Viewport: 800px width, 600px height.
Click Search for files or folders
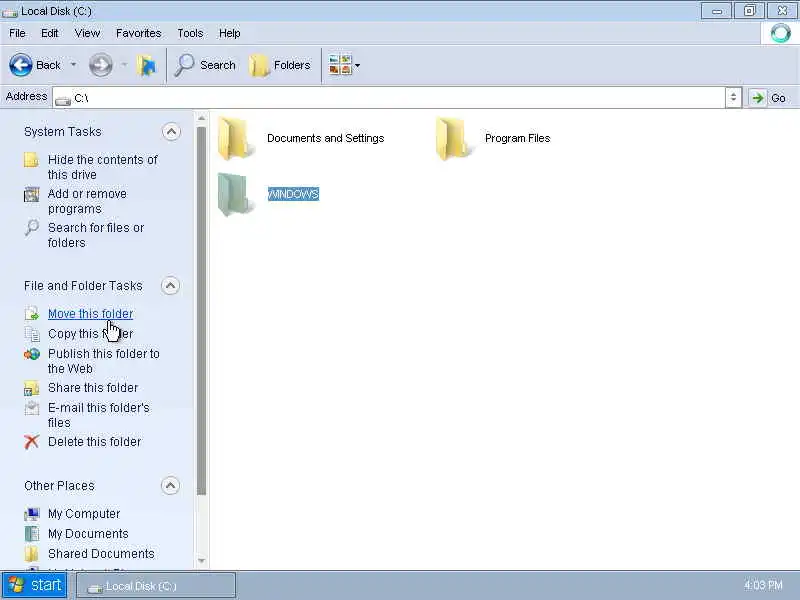tap(96, 235)
